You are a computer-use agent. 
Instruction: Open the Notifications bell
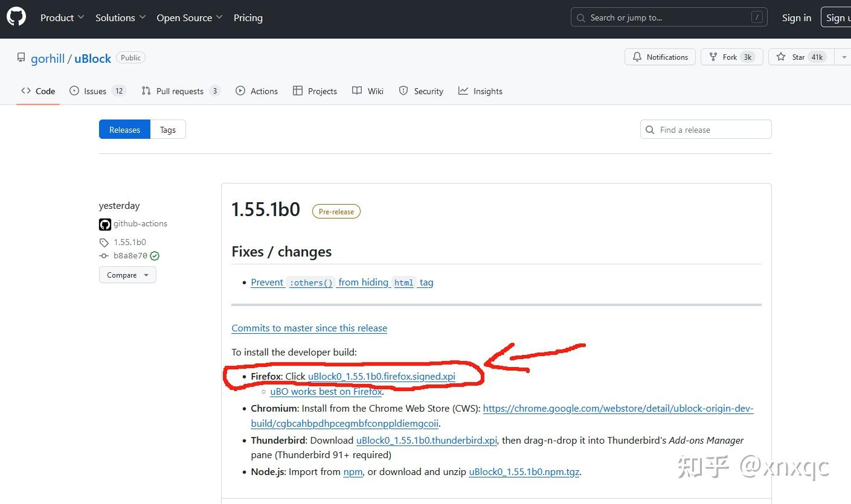(x=637, y=57)
